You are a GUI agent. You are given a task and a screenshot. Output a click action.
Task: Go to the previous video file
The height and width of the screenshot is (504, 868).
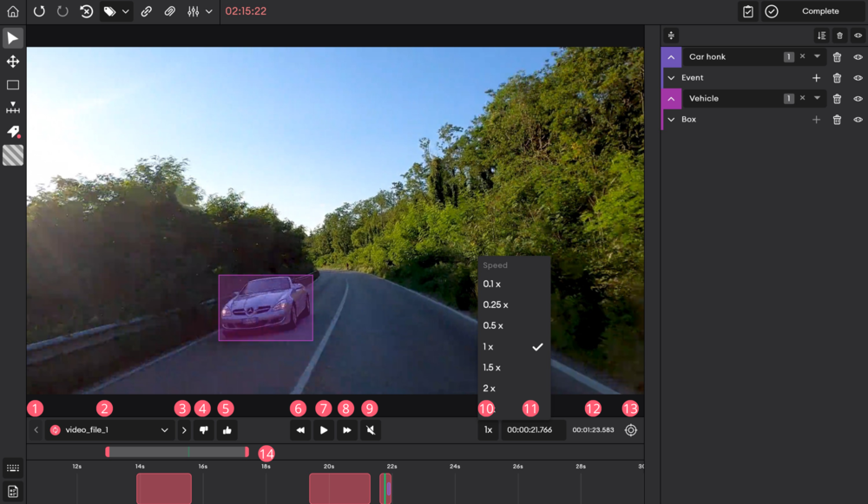point(36,430)
